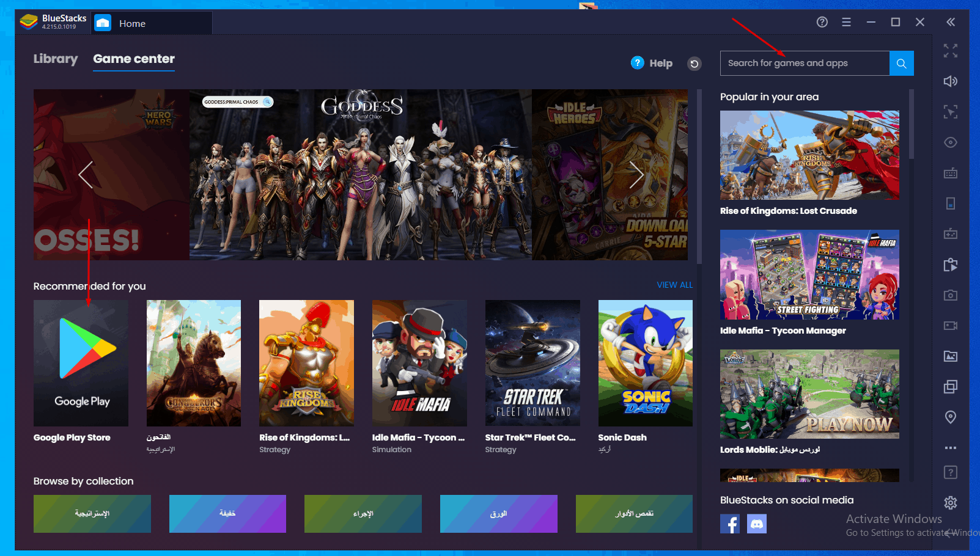Show previous banner with left arrow

coord(86,175)
